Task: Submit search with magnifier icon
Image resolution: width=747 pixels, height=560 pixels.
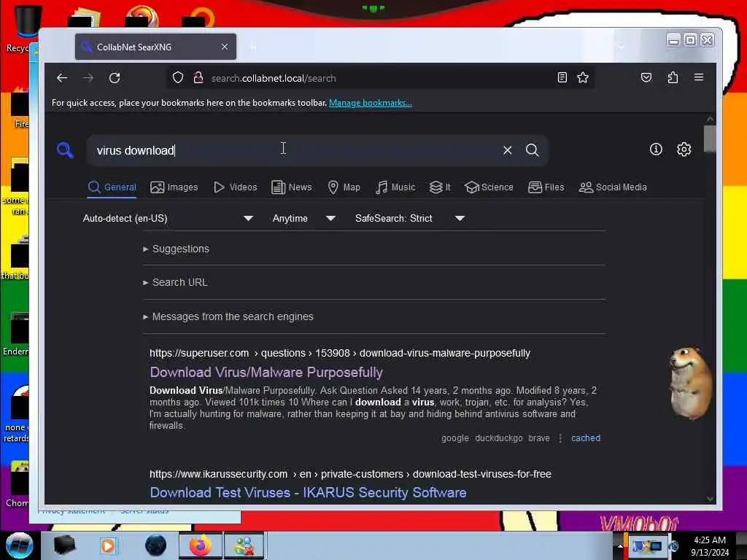Action: 532,150
